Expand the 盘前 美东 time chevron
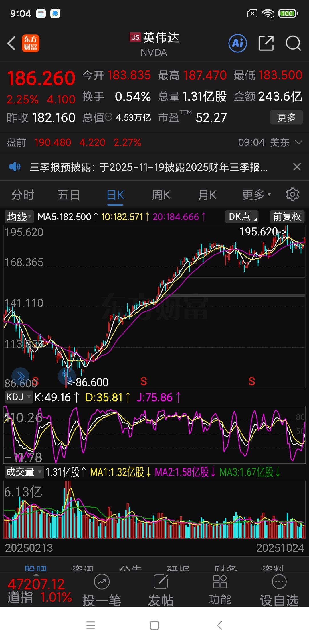 298,142
